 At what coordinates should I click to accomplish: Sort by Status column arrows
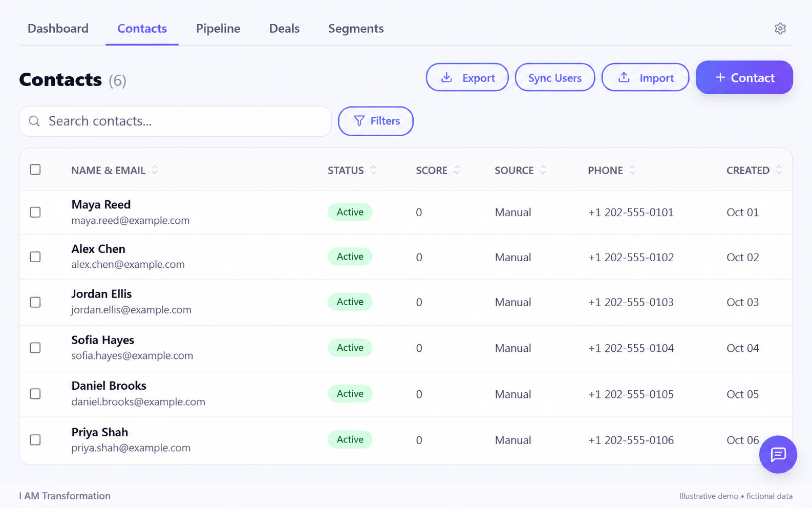(x=373, y=170)
